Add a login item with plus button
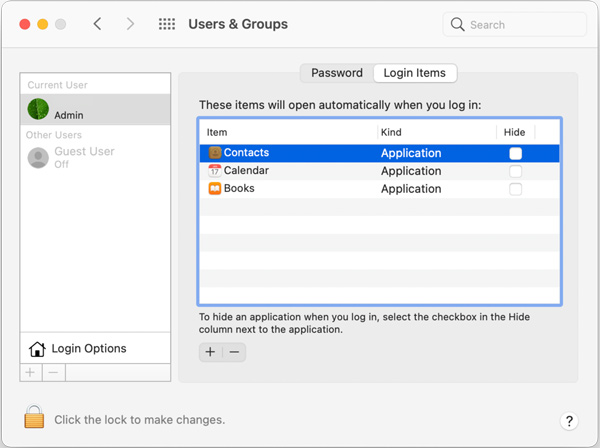The height and width of the screenshot is (448, 600). click(x=210, y=352)
